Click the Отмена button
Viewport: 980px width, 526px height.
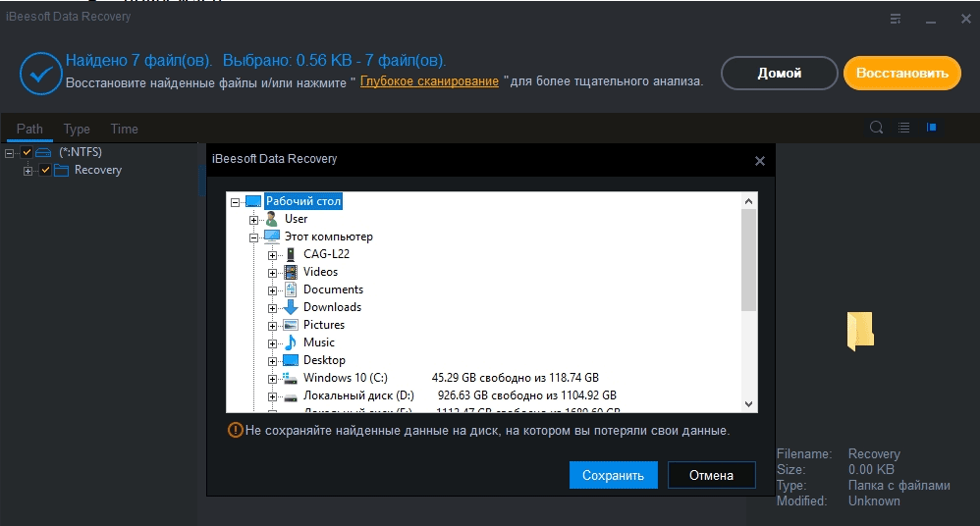[711, 475]
